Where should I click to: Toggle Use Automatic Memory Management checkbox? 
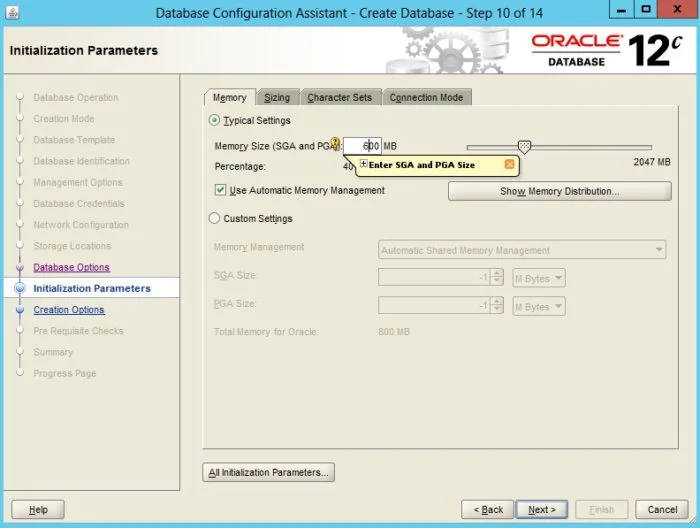coord(220,190)
